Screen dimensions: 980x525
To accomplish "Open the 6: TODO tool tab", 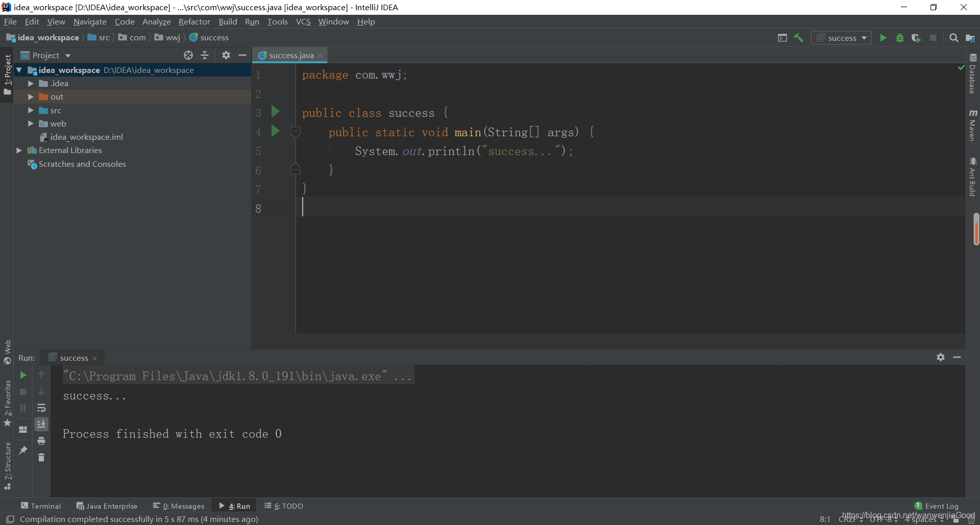I will pos(284,506).
